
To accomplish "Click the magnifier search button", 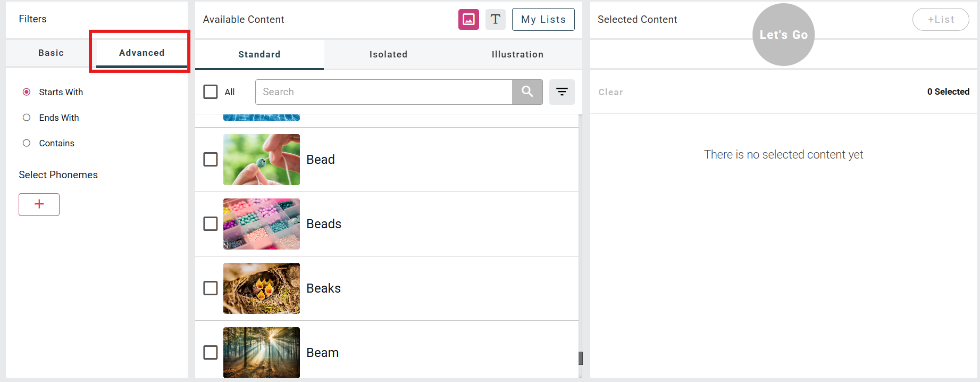I will point(527,92).
